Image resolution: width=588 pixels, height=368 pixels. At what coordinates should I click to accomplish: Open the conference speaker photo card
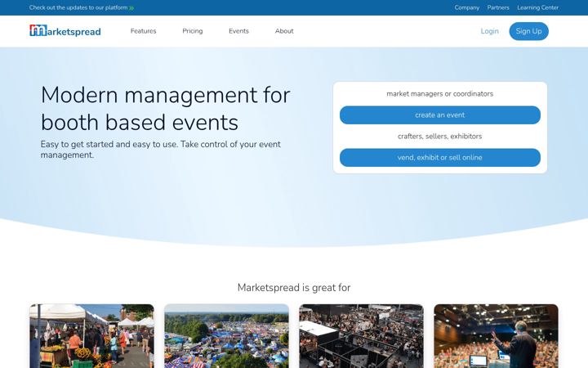coord(496,336)
